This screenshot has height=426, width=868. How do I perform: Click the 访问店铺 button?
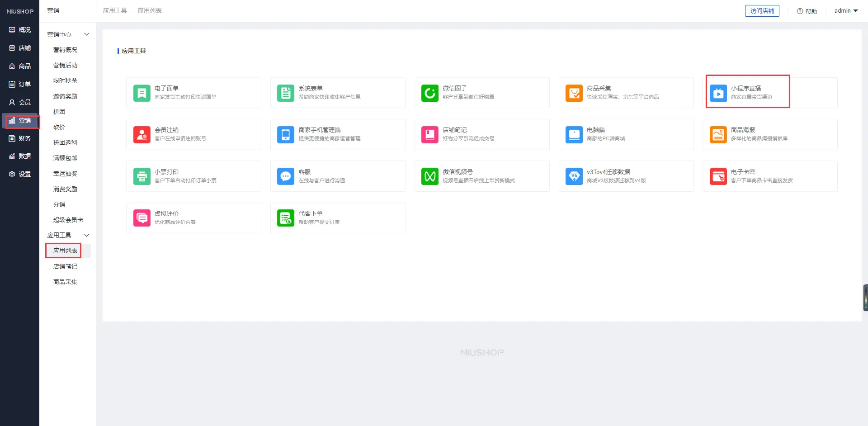pos(762,11)
